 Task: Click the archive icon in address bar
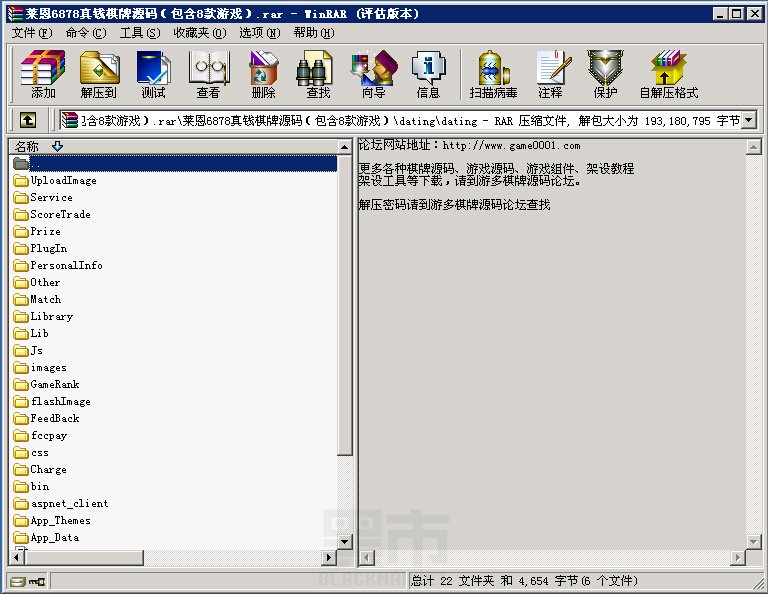tap(70, 120)
